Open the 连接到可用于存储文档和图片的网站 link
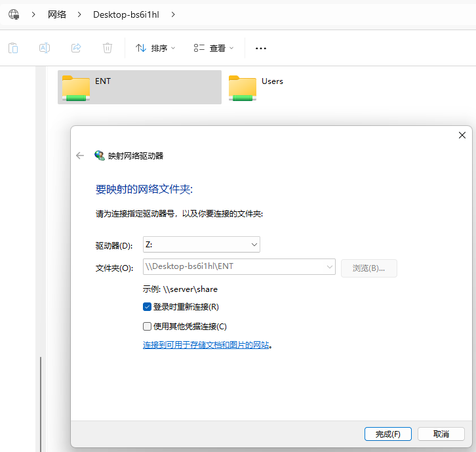476x452 pixels. pos(206,345)
